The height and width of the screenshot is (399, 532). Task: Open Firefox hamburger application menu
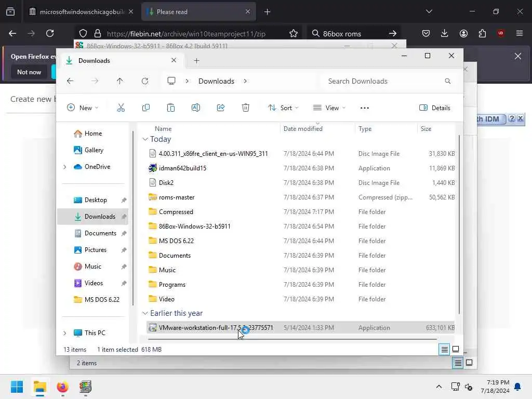520,33
